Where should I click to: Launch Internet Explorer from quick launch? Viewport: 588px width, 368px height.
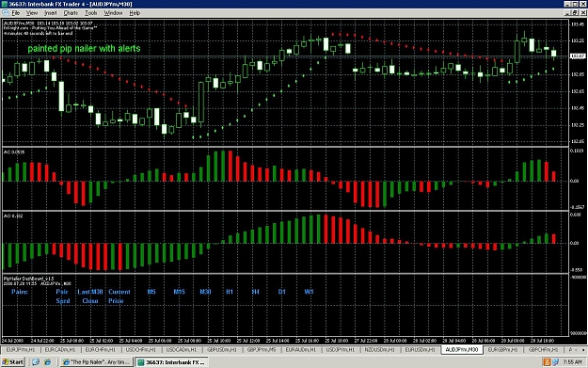(x=47, y=362)
